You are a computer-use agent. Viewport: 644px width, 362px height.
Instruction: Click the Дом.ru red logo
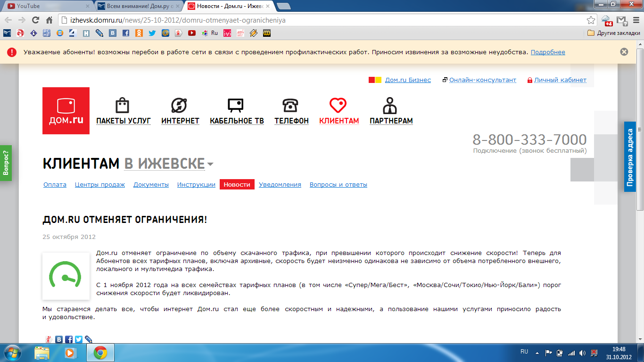point(66,111)
